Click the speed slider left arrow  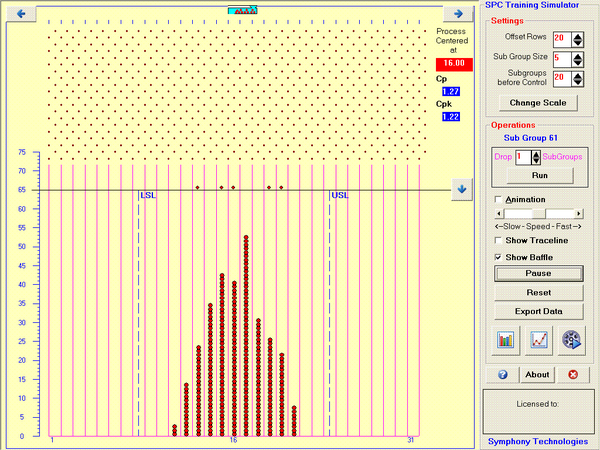[x=499, y=214]
